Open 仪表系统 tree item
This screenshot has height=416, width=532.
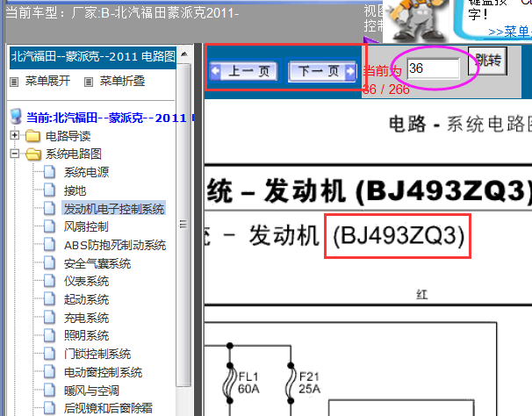coord(86,281)
